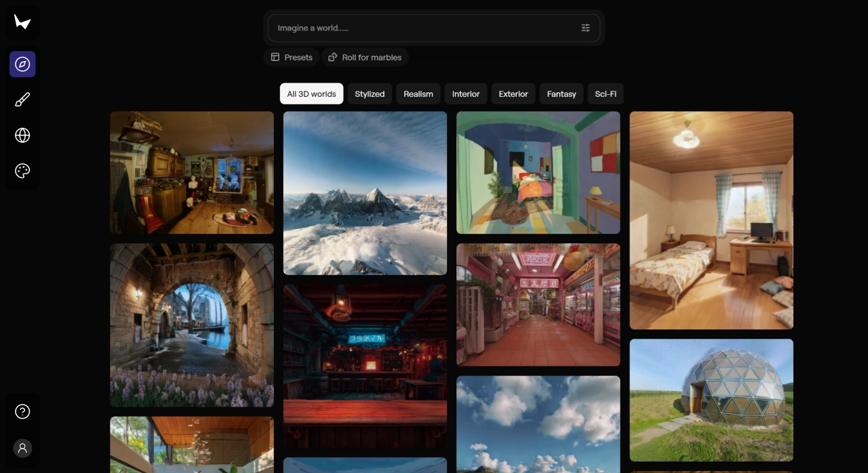
Task: Click the color palette sidebar icon
Action: 22,171
